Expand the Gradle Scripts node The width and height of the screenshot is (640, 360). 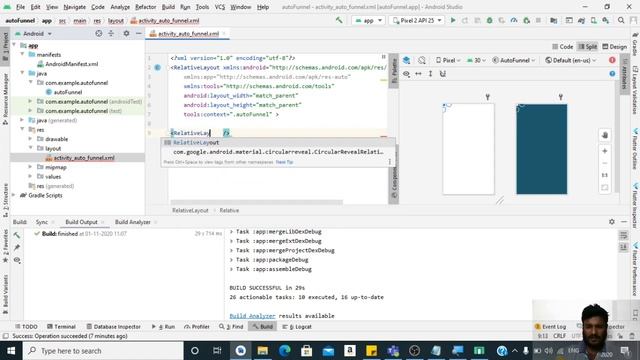14,195
